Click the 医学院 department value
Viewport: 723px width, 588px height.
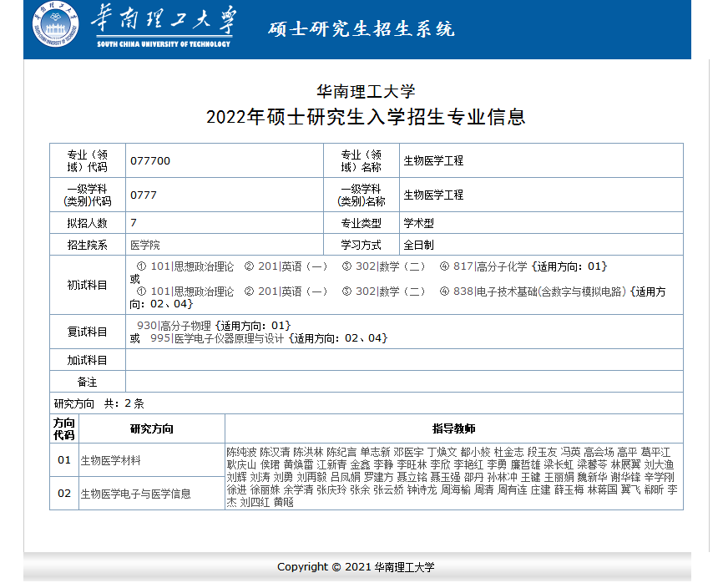tap(144, 245)
